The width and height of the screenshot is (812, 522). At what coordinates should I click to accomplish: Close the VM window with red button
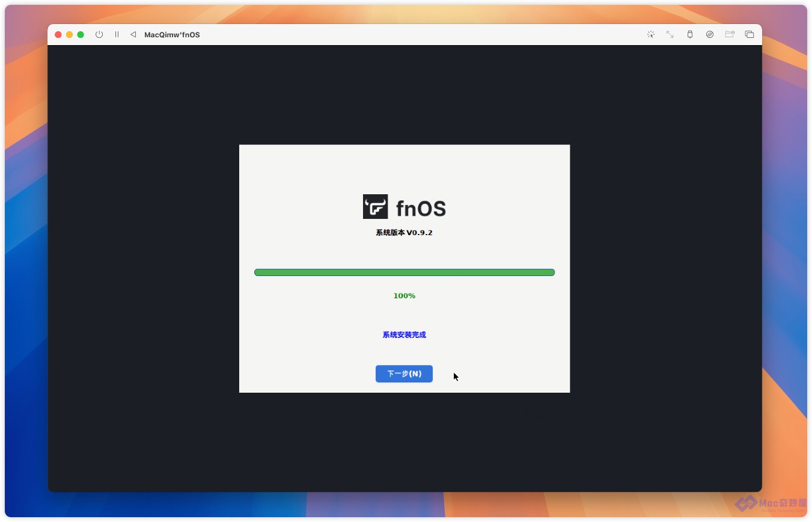coord(58,34)
